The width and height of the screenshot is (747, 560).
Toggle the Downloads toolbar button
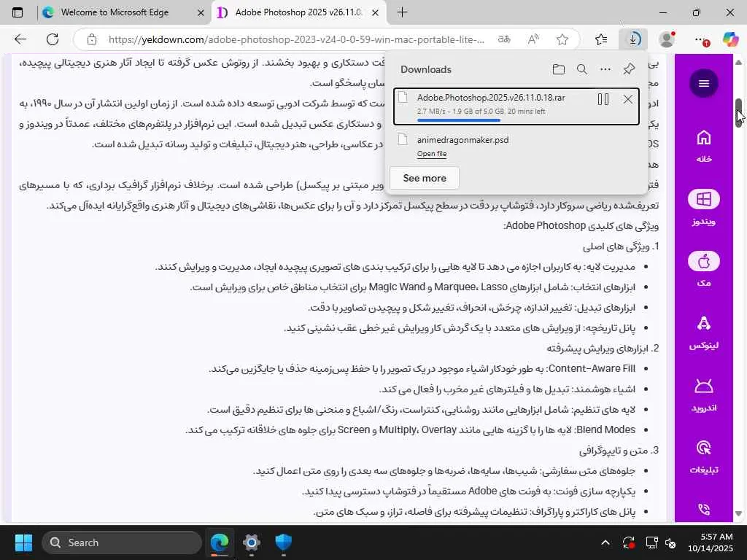tap(633, 39)
